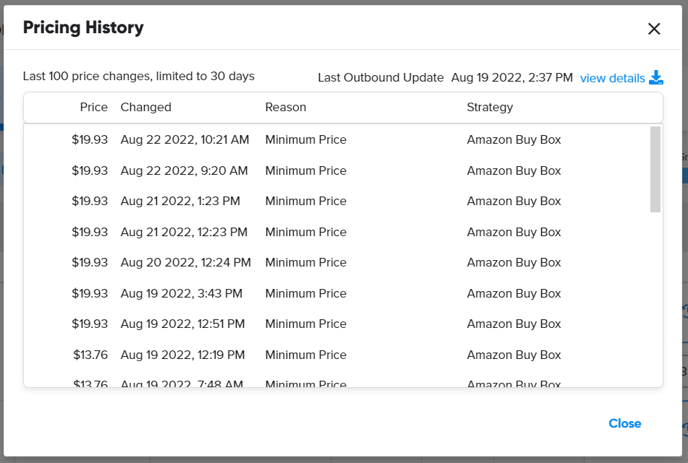
Task: Select the Aug 19 2022, 12:51 PM row
Action: click(182, 324)
